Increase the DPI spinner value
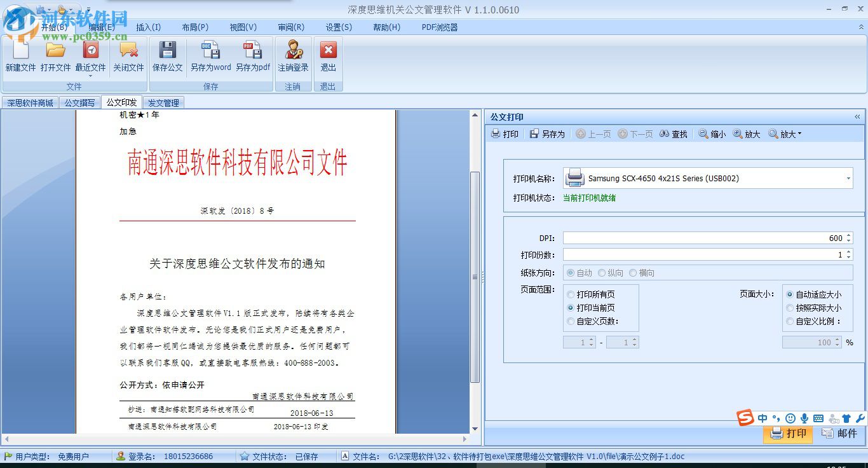 pos(848,235)
